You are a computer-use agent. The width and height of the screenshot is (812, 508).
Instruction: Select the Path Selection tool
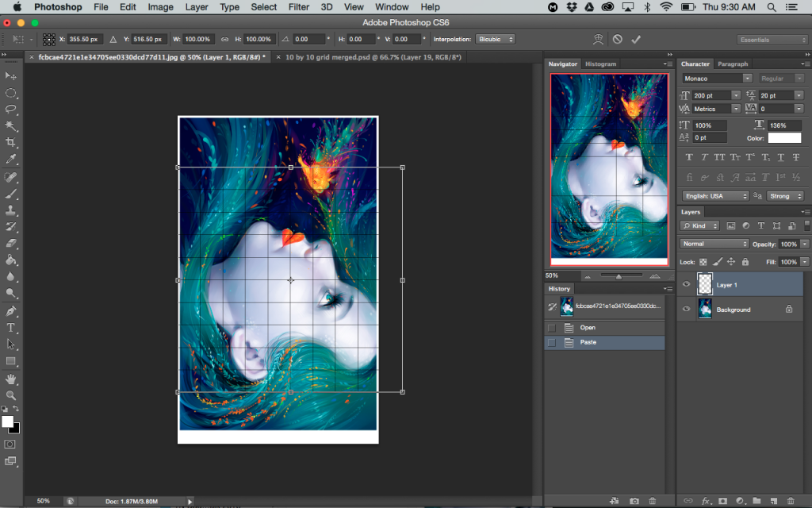click(10, 344)
